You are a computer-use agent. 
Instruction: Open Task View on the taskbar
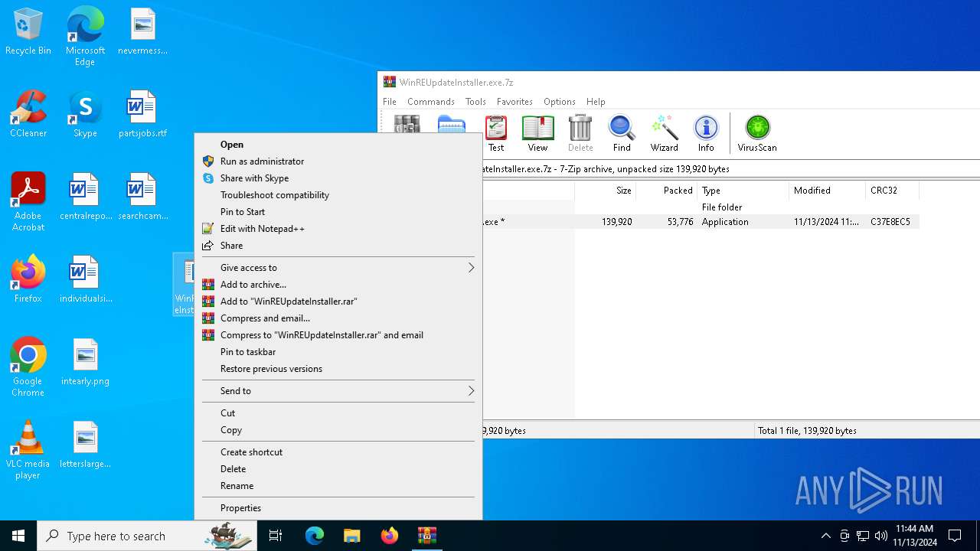tap(276, 536)
